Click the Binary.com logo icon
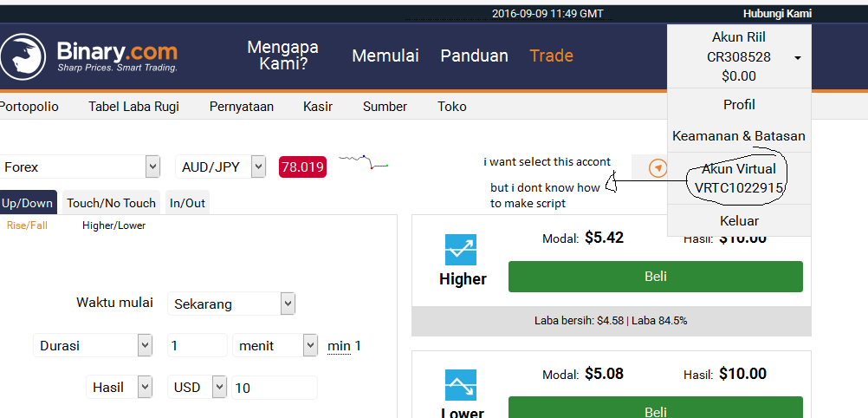Viewport: 868px width, 418px height. click(x=23, y=56)
